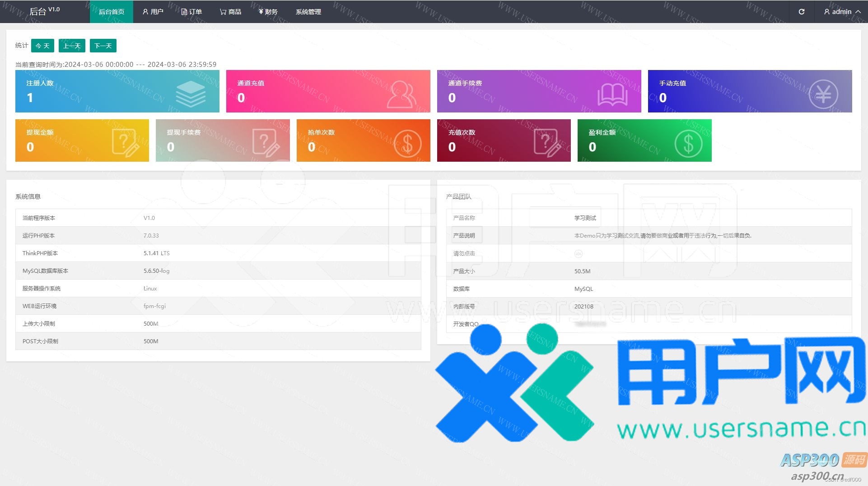Click the 上一天 button
This screenshot has width=868, height=486.
coord(72,46)
